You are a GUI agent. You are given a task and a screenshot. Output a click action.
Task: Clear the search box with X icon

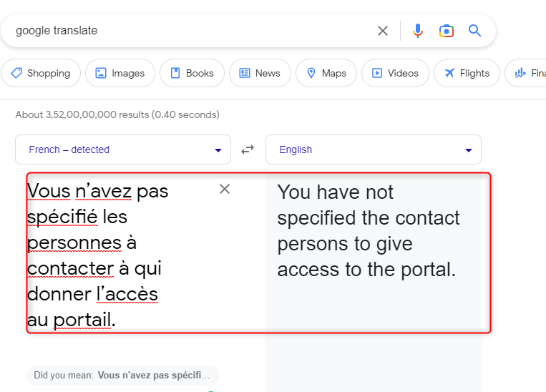click(383, 31)
